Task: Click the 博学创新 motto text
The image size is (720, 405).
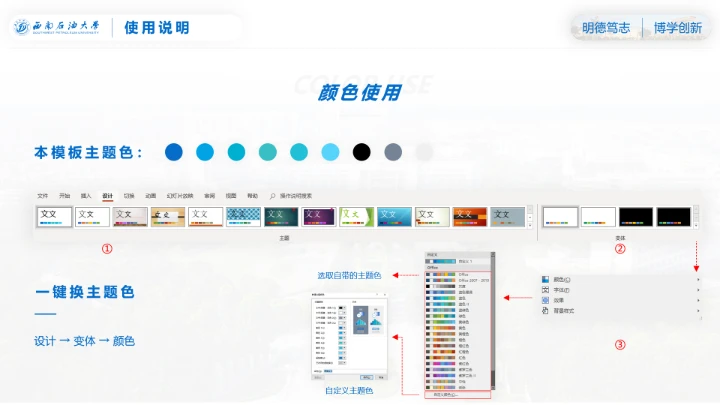Action: (678, 28)
